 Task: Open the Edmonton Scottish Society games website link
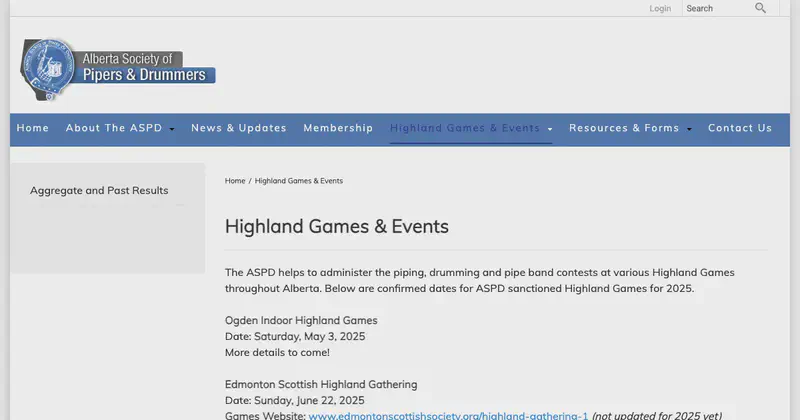448,415
